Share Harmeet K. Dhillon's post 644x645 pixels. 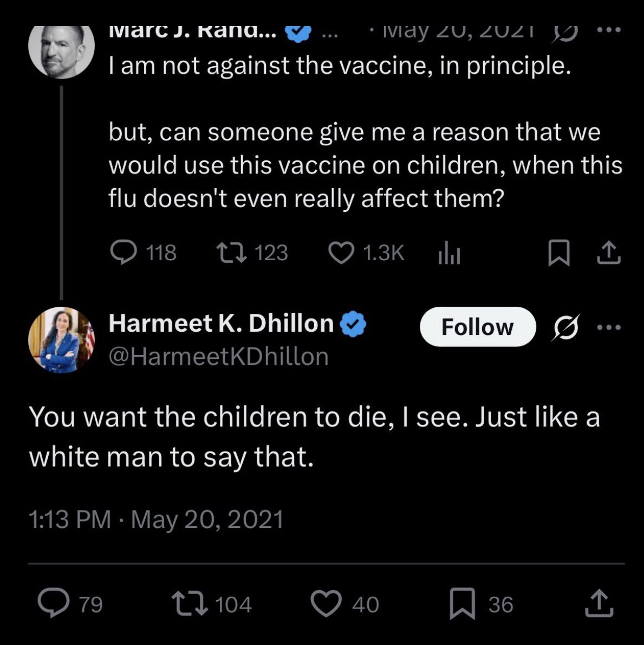click(599, 603)
